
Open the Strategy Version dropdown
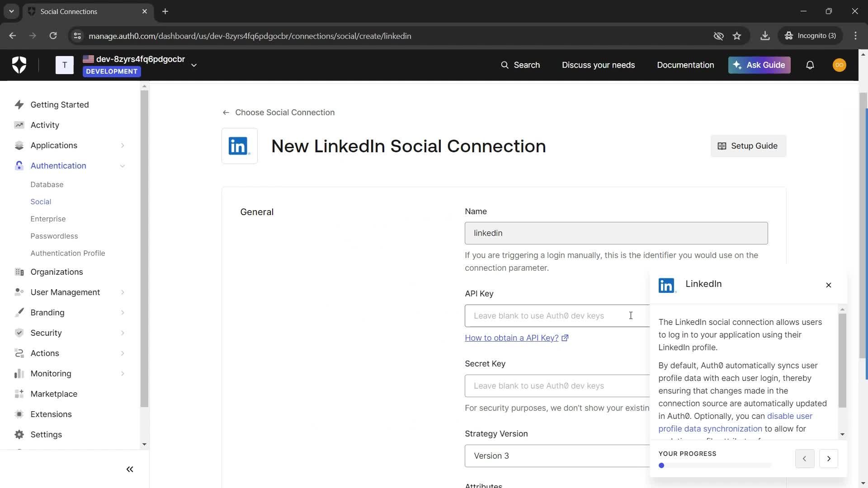[557, 456]
